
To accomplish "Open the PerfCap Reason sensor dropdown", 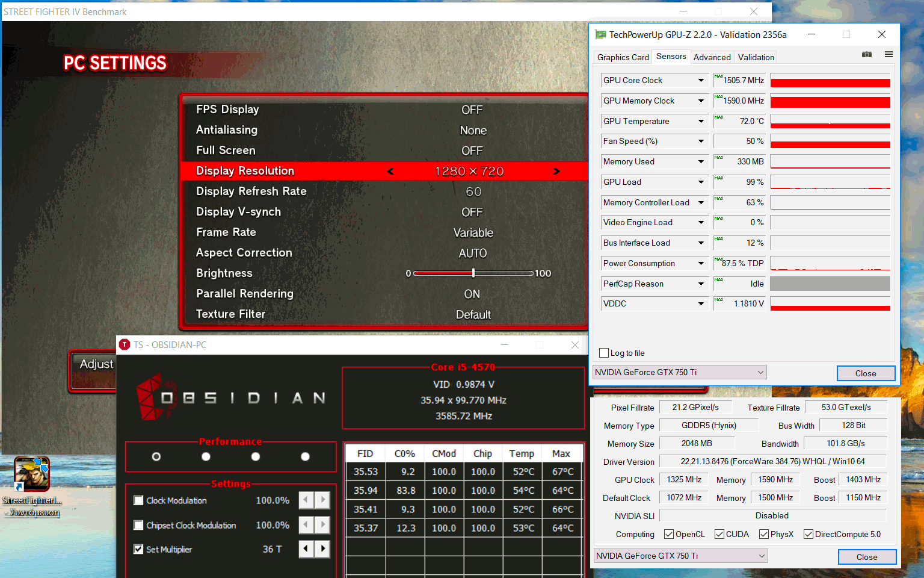I will point(701,284).
